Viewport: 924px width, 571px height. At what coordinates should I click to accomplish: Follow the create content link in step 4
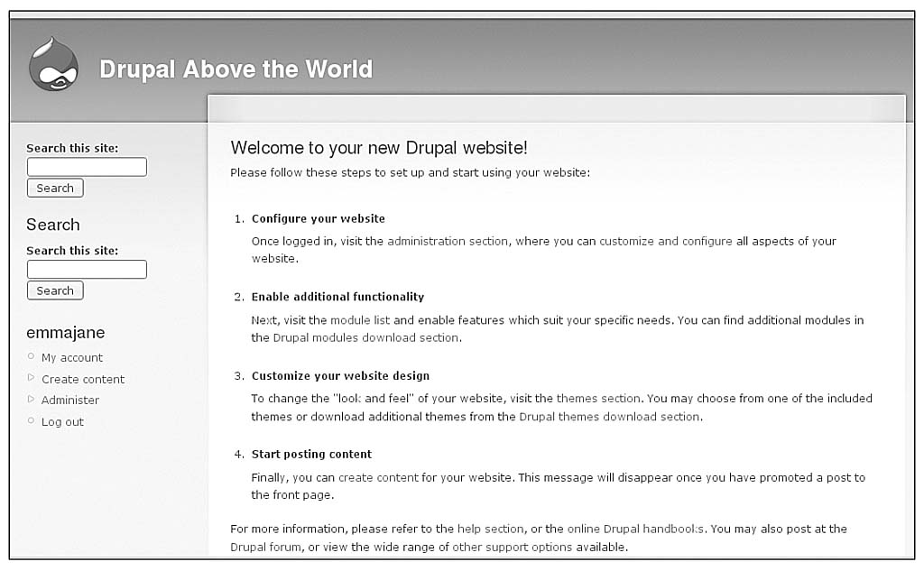pos(378,477)
